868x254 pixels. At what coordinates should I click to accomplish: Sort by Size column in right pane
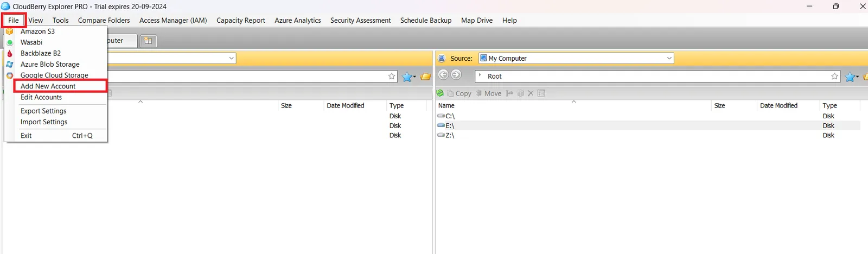pos(734,105)
